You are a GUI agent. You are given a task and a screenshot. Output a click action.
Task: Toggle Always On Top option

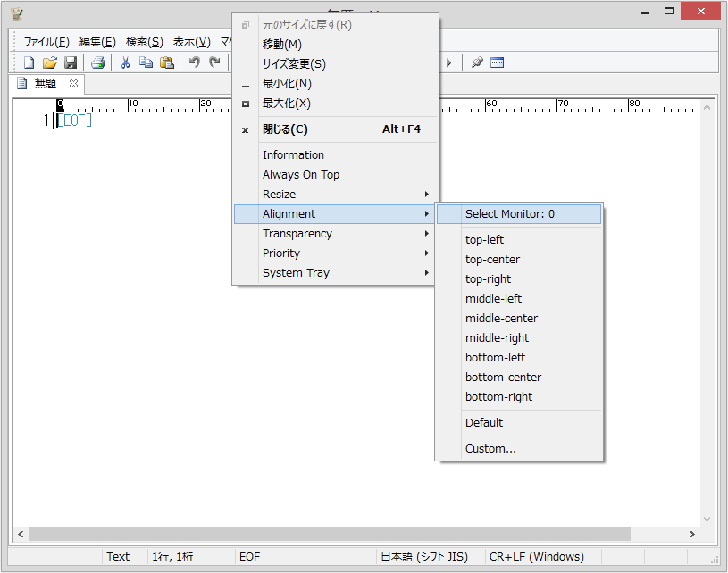coord(335,174)
